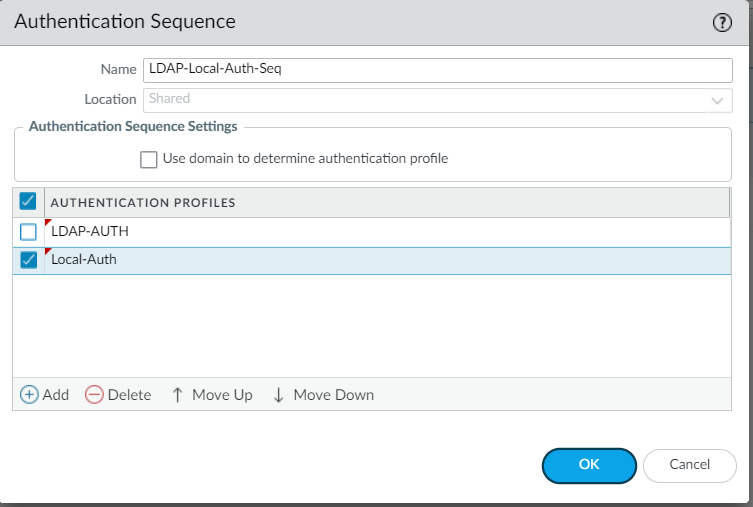
Task: Click the Name input field
Action: (x=437, y=70)
